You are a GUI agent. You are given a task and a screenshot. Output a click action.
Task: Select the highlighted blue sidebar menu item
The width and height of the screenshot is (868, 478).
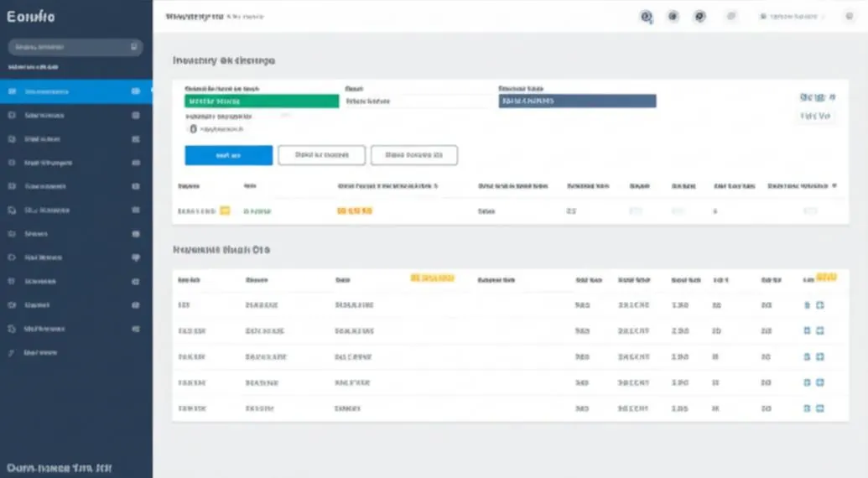75,91
